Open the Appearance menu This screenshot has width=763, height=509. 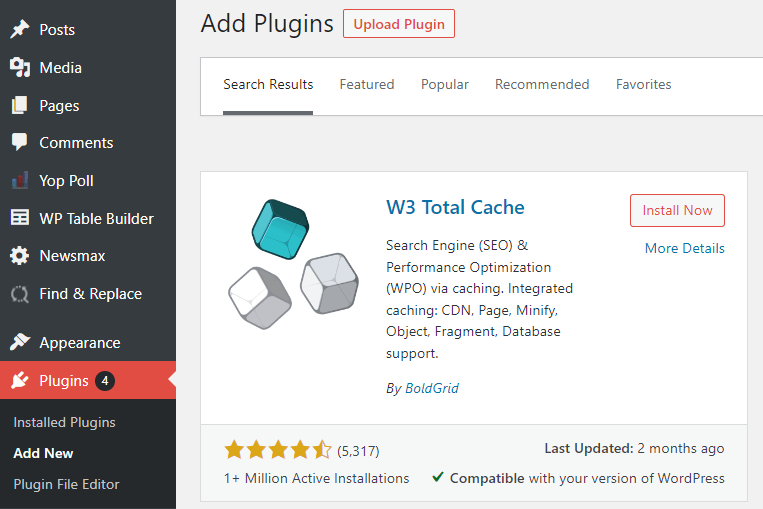coord(80,343)
